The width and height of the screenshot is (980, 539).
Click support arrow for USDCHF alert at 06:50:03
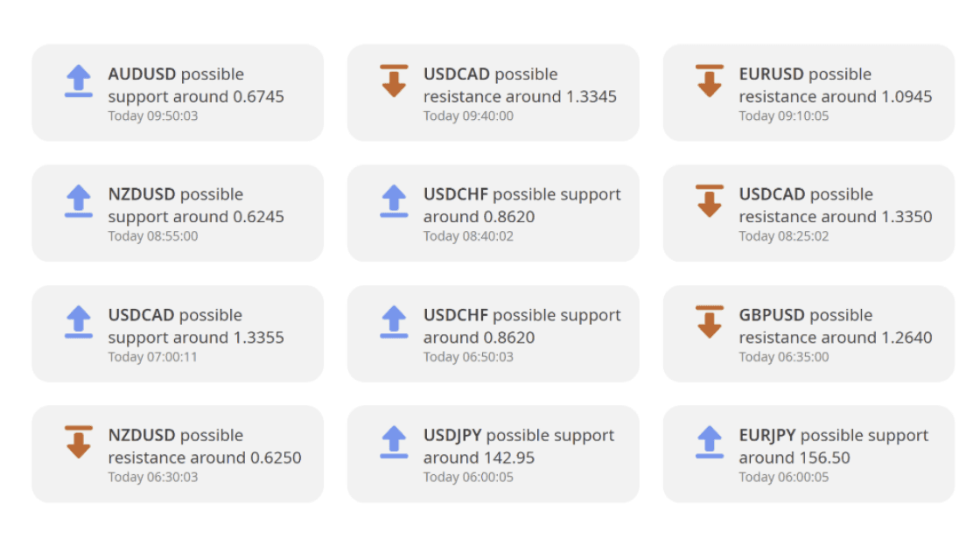point(394,321)
